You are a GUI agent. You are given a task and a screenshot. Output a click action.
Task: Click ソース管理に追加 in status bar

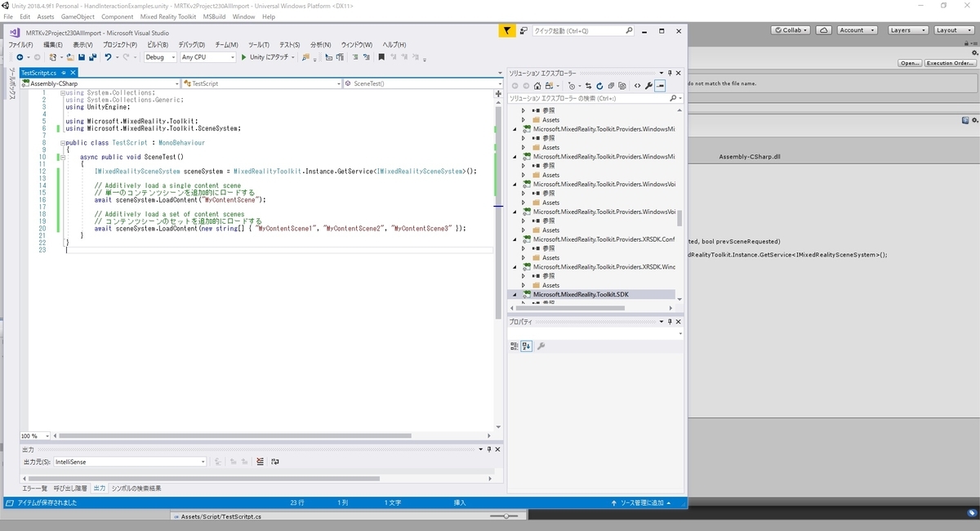click(642, 502)
